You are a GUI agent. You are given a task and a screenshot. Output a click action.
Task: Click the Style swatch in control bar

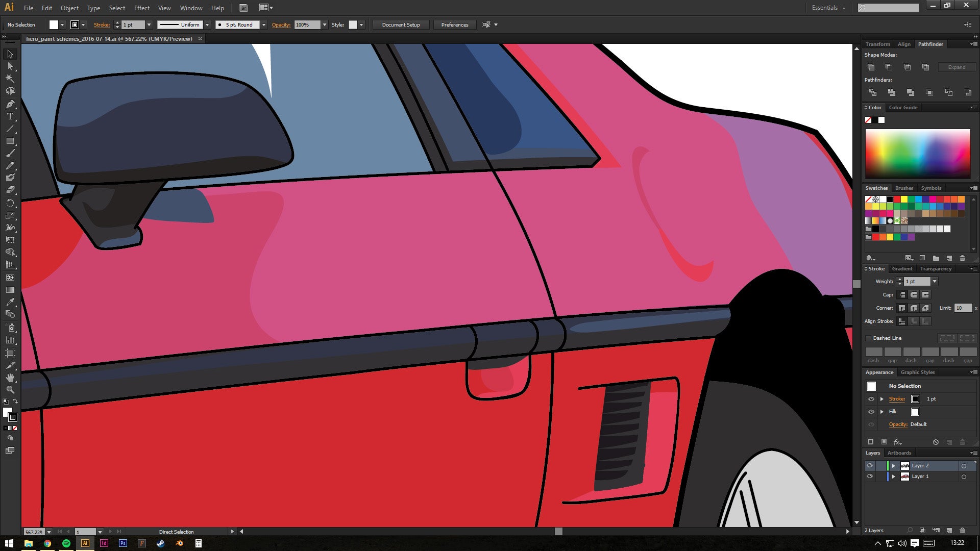pos(353,24)
